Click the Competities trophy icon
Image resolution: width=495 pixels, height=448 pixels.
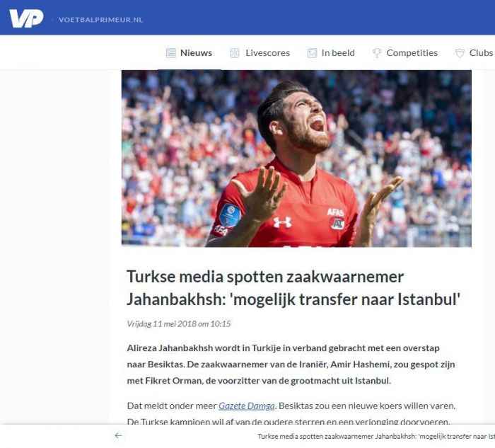[377, 53]
